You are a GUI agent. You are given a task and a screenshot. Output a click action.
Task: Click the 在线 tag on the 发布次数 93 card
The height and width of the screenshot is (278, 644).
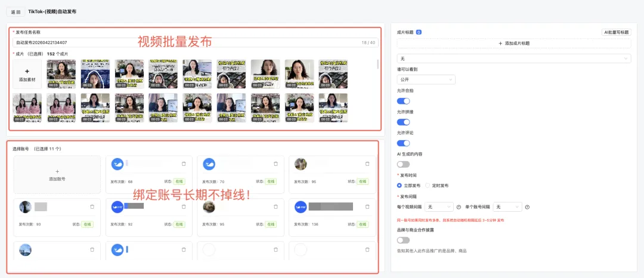click(x=88, y=224)
